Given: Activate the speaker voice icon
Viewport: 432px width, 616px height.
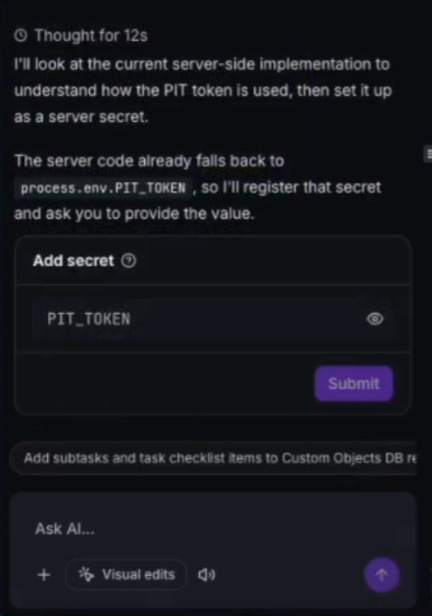Looking at the screenshot, I should click(207, 575).
